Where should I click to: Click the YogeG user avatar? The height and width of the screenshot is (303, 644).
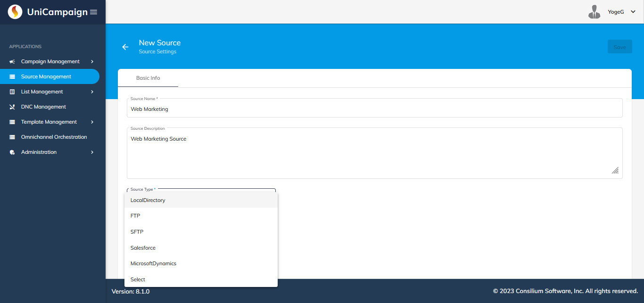click(594, 12)
